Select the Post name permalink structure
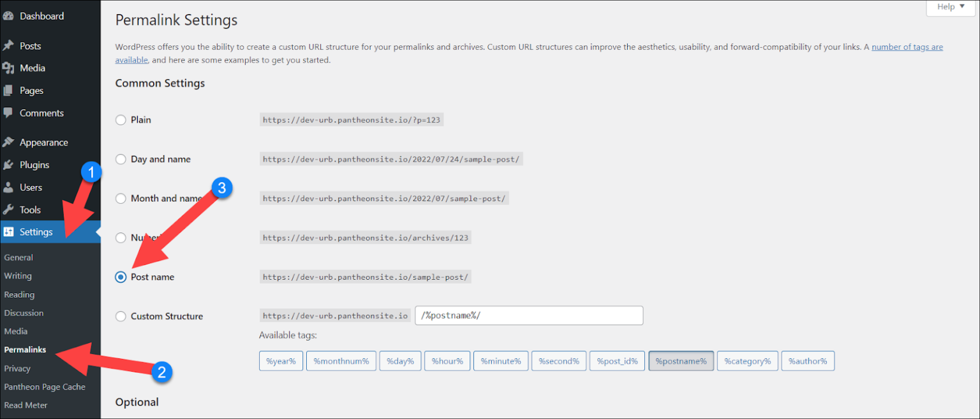 click(x=121, y=277)
